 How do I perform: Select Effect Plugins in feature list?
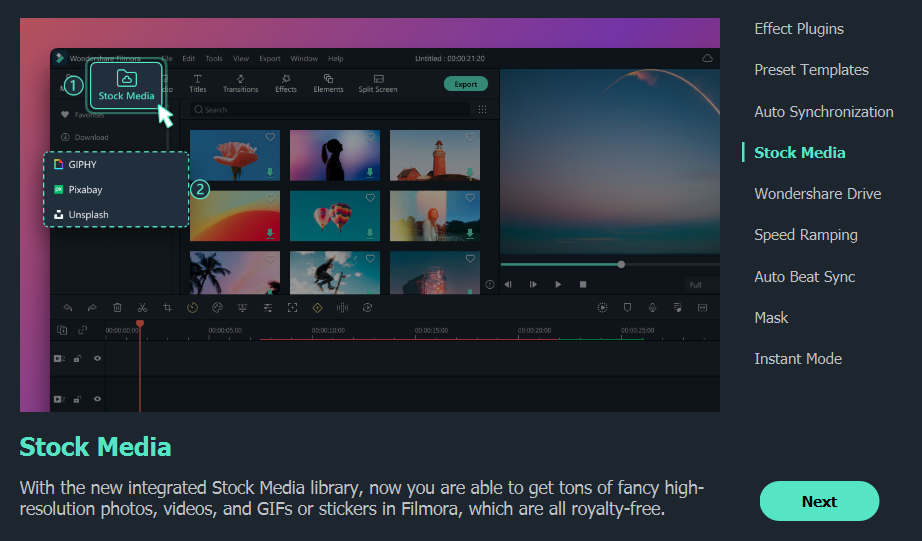[x=799, y=29]
